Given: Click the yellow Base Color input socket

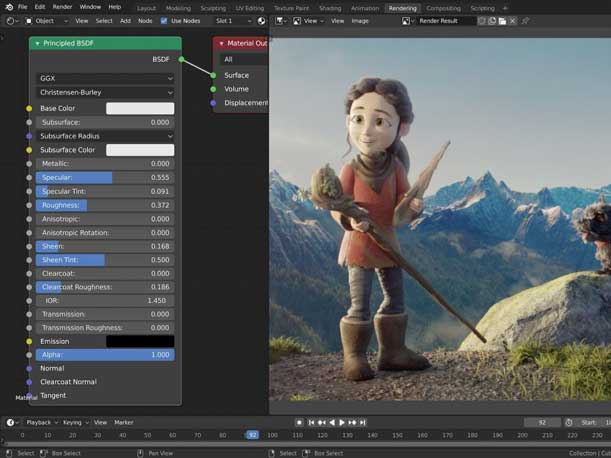Looking at the screenshot, I should [29, 108].
